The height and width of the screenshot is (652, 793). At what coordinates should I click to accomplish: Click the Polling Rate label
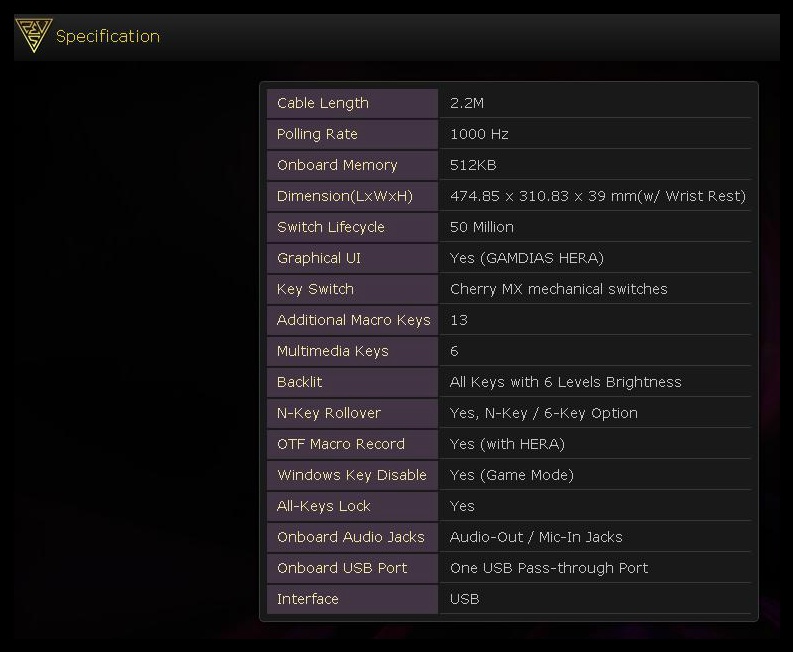(x=317, y=134)
